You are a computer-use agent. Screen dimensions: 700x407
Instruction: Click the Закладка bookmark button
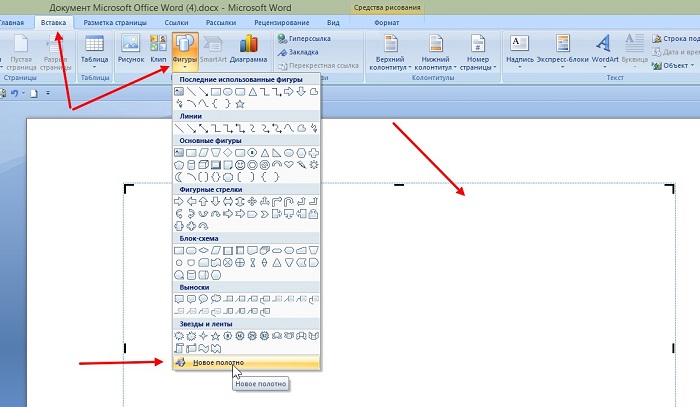[x=298, y=52]
